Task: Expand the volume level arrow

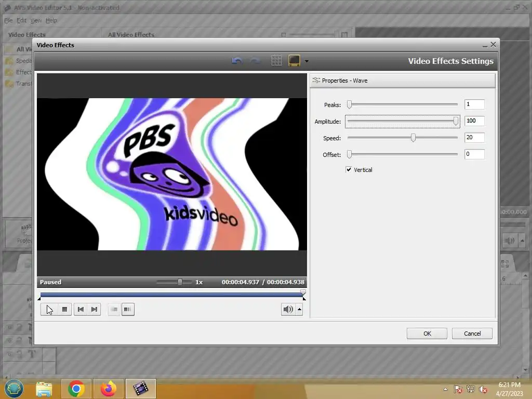Action: tap(299, 310)
